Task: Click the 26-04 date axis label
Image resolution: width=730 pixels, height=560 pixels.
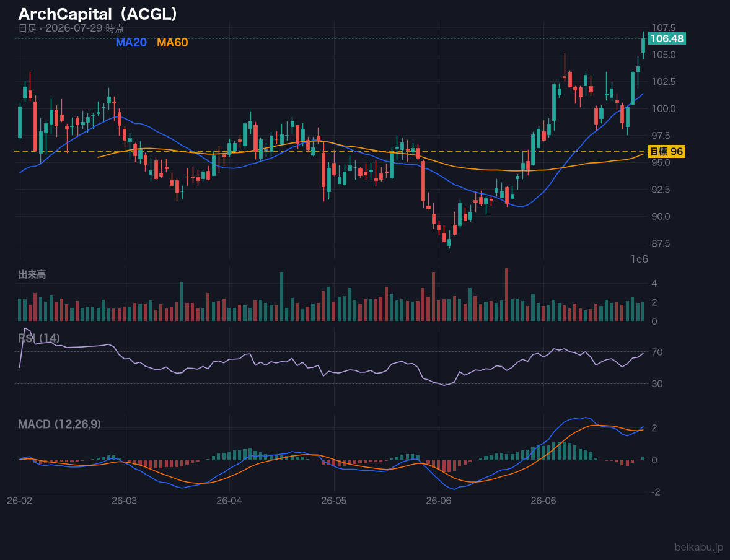Action: pyautogui.click(x=229, y=501)
